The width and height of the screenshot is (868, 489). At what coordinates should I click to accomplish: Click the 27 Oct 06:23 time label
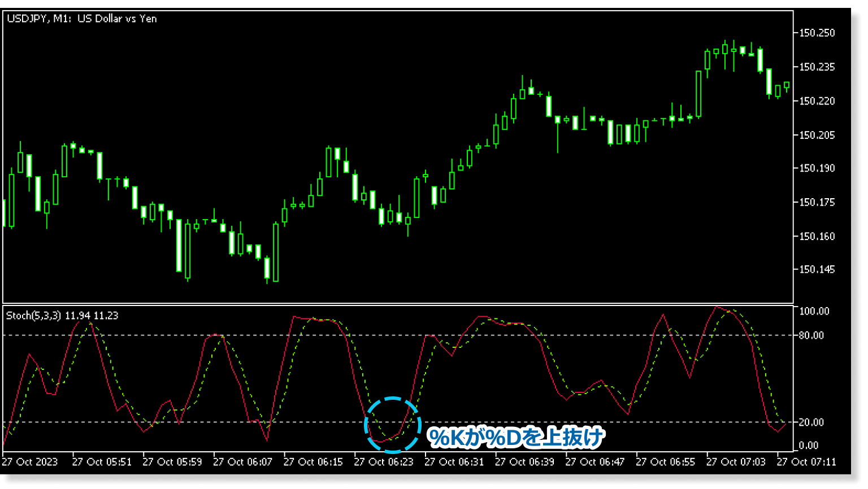tap(384, 462)
